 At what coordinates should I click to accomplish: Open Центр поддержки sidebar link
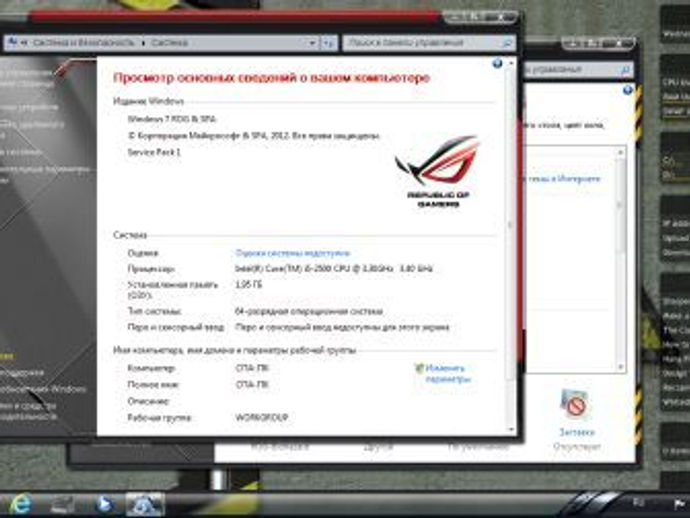pyautogui.click(x=22, y=373)
